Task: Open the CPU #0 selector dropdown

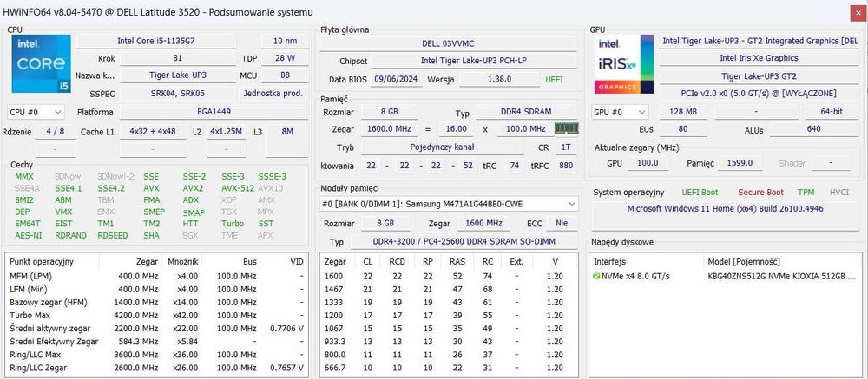Action: point(36,112)
